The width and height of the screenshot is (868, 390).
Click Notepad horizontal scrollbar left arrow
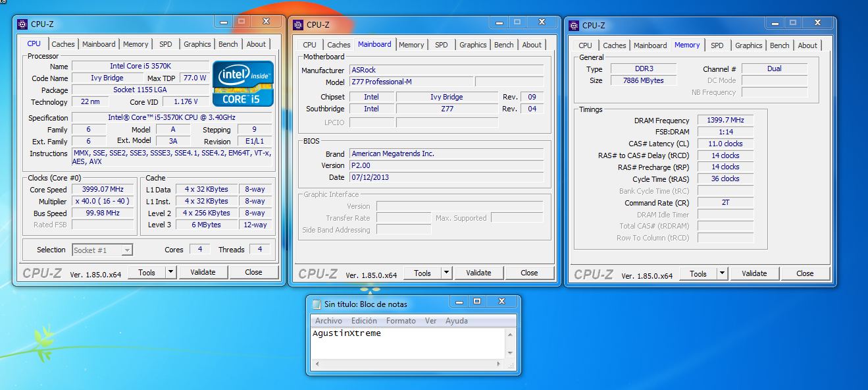317,364
